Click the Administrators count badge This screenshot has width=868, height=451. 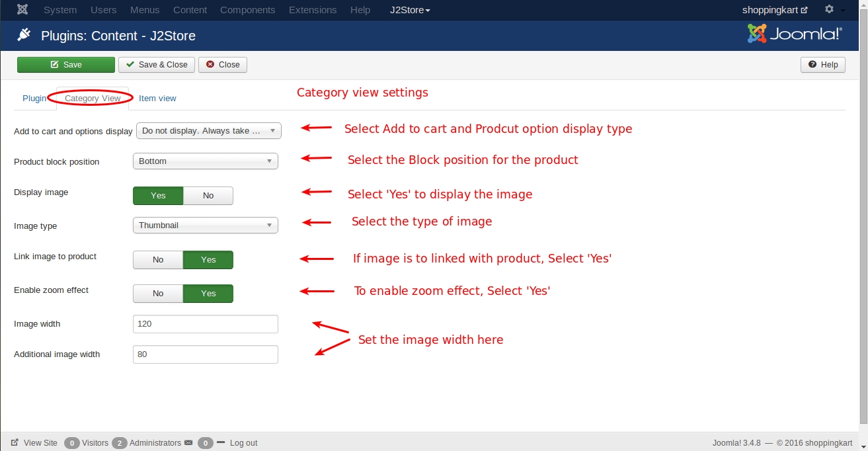[120, 443]
